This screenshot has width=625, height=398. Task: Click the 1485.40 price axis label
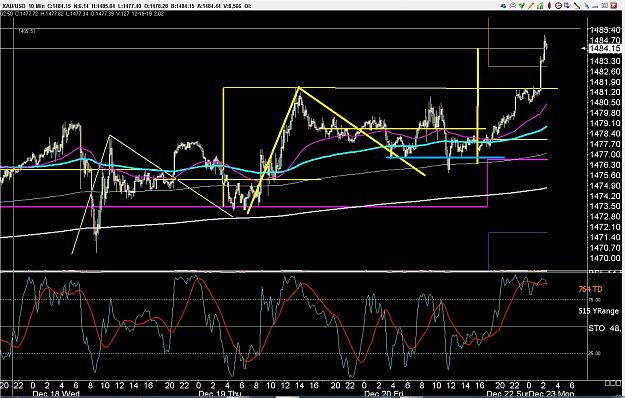605,30
